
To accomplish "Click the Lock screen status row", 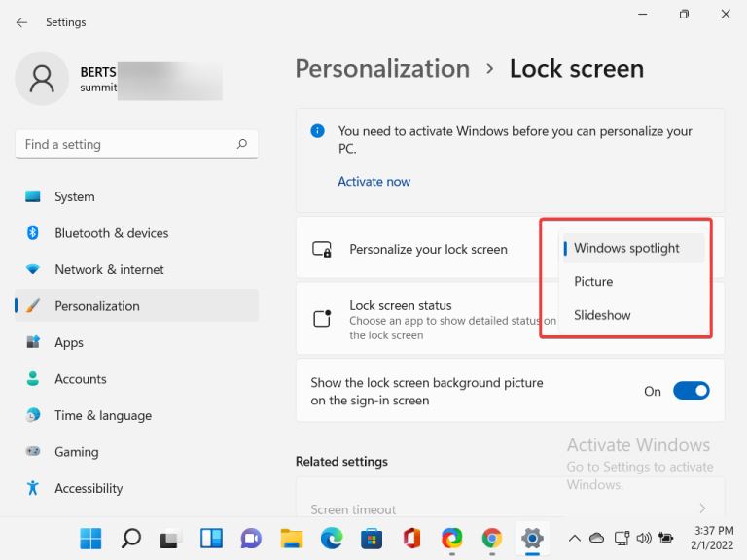I will coord(511,319).
